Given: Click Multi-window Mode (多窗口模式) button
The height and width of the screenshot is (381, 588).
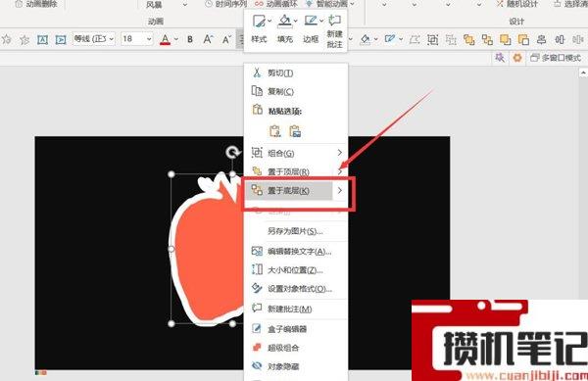Looking at the screenshot, I should click(x=556, y=58).
